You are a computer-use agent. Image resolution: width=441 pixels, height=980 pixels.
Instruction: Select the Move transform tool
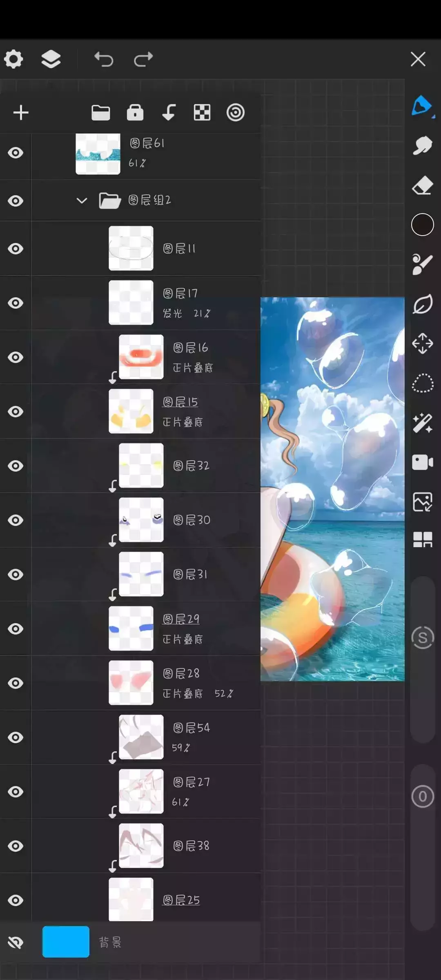point(422,343)
